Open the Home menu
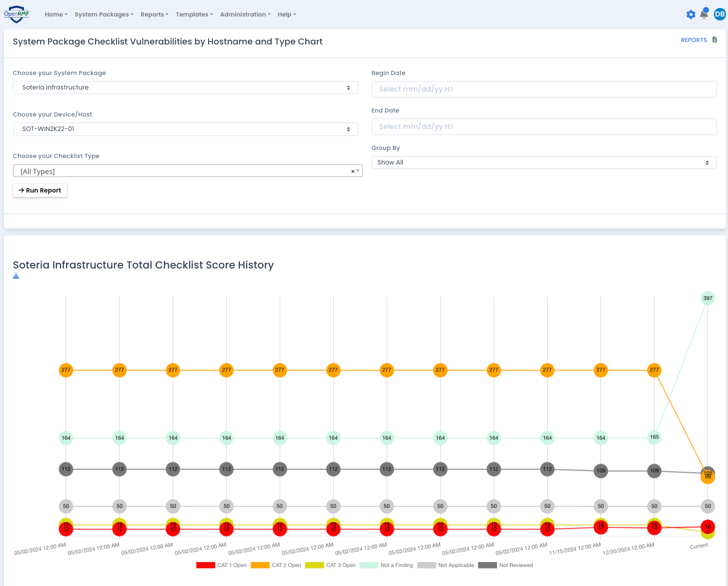Viewport: 728px width, 586px height. click(56, 14)
